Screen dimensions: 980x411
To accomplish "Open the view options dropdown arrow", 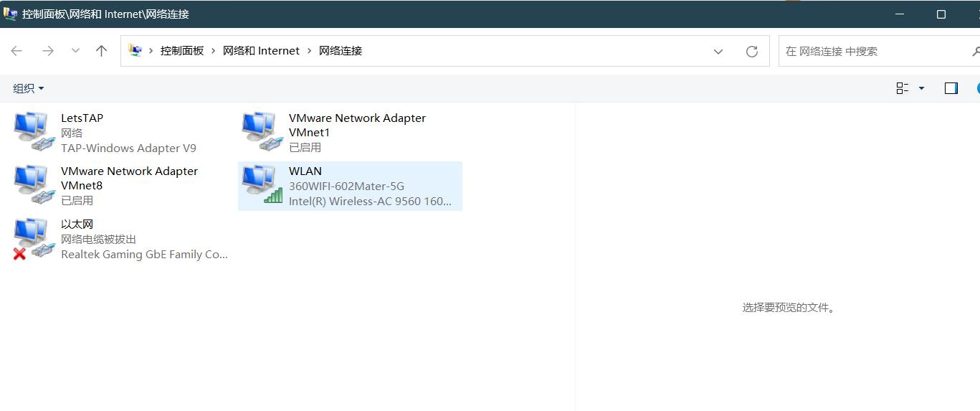I will point(921,88).
